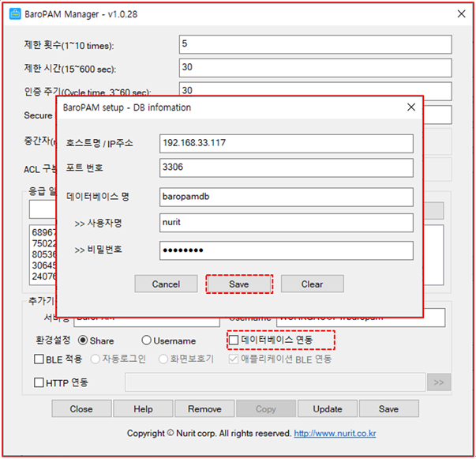The image size is (476, 459).
Task: Click the BaroPAM Manager app icon in title bar
Action: (15, 14)
